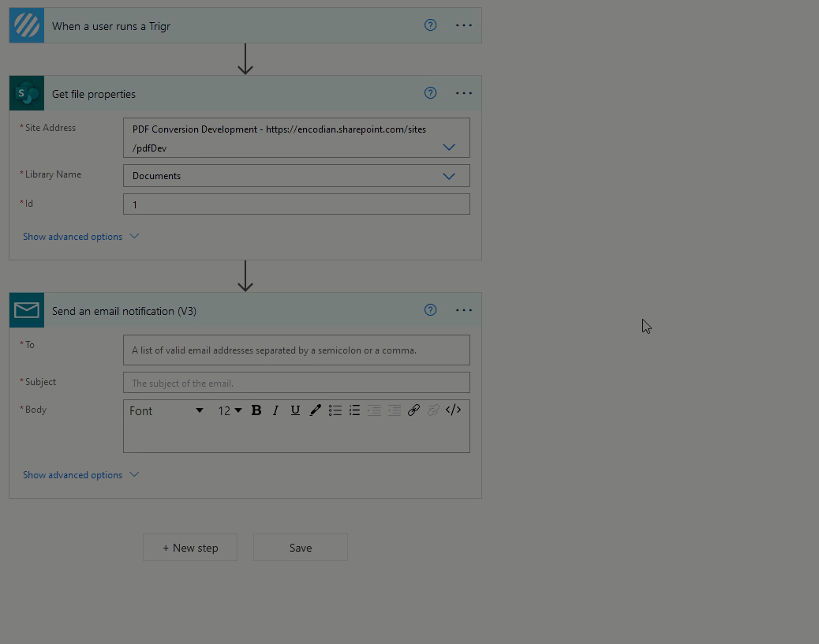Save the flow
The image size is (819, 644).
pyautogui.click(x=301, y=548)
